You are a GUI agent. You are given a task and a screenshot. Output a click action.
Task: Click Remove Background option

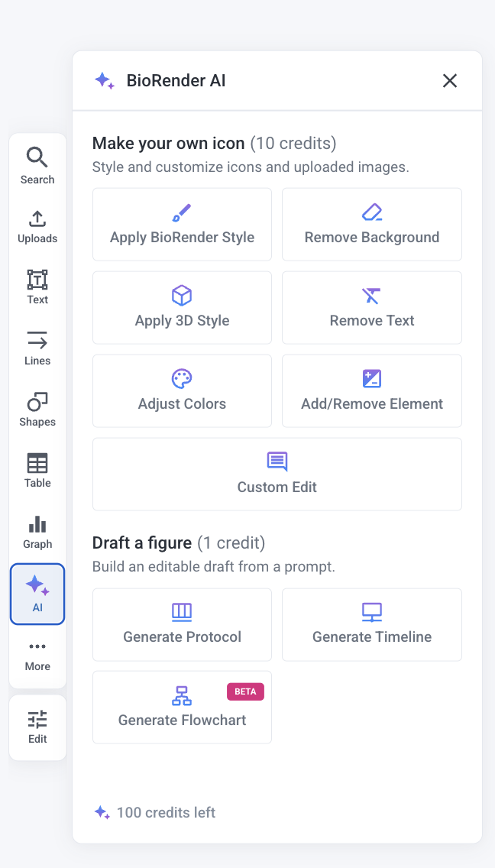tap(372, 225)
